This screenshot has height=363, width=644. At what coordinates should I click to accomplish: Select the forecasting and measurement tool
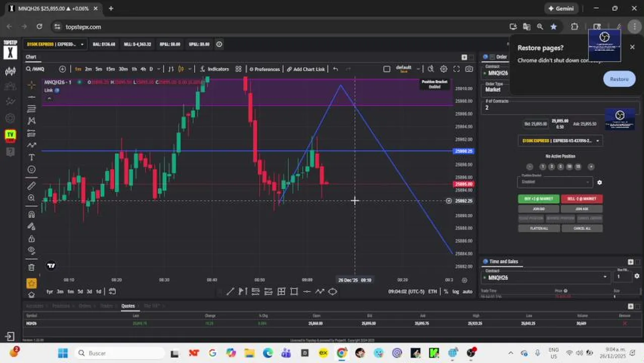click(x=31, y=133)
